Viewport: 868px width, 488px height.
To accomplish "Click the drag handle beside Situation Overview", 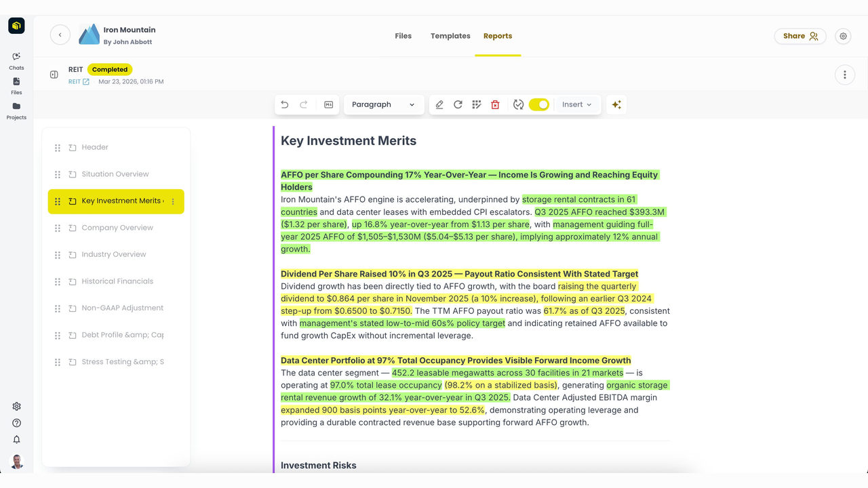I will point(58,174).
